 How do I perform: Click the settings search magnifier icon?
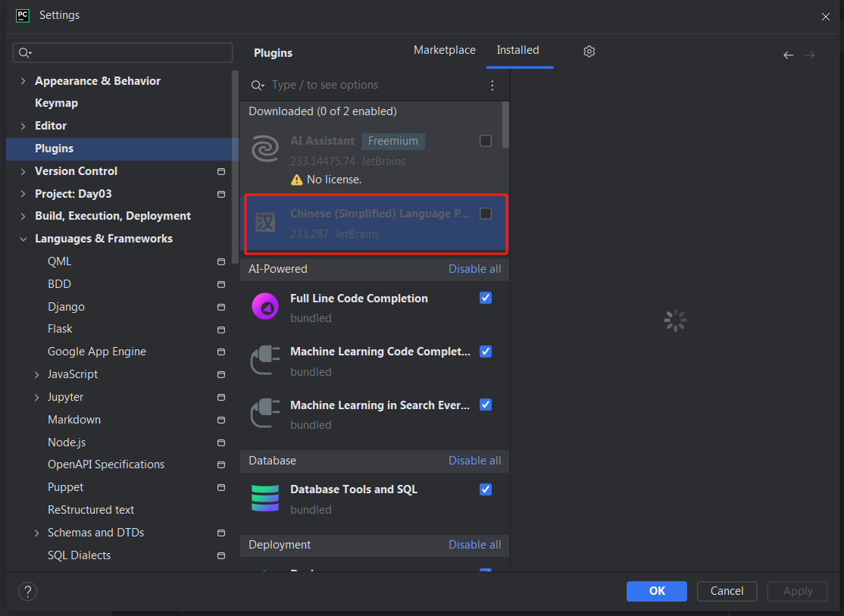[25, 53]
